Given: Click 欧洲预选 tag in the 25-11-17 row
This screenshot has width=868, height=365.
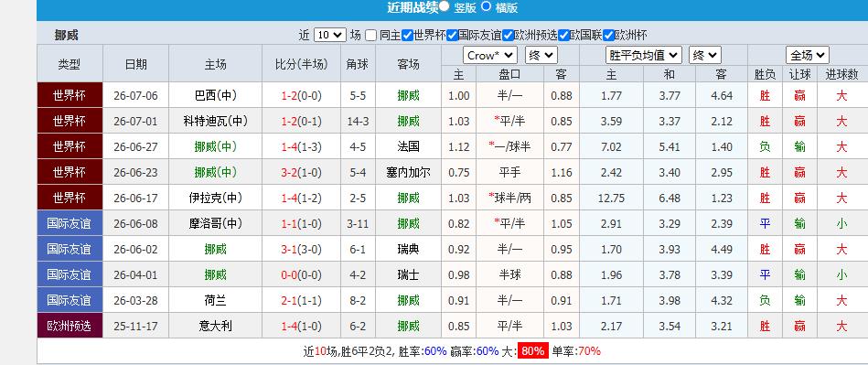Looking at the screenshot, I should [x=70, y=327].
